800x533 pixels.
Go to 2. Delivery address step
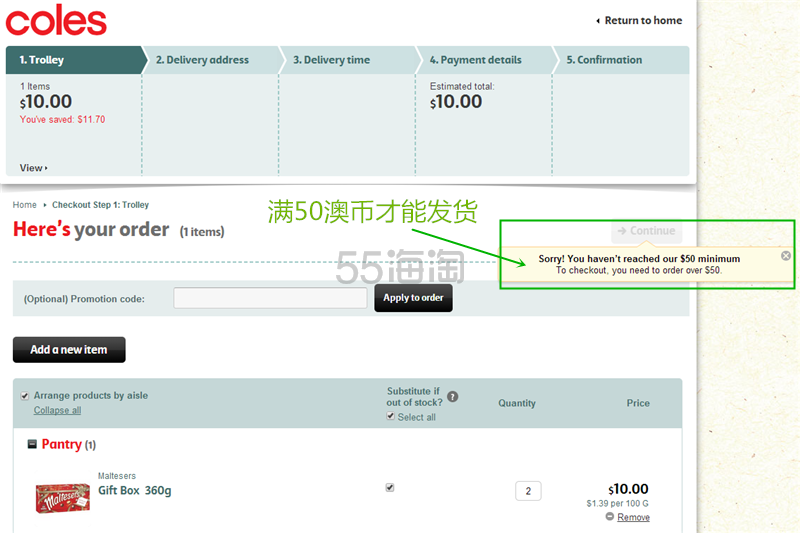202,60
